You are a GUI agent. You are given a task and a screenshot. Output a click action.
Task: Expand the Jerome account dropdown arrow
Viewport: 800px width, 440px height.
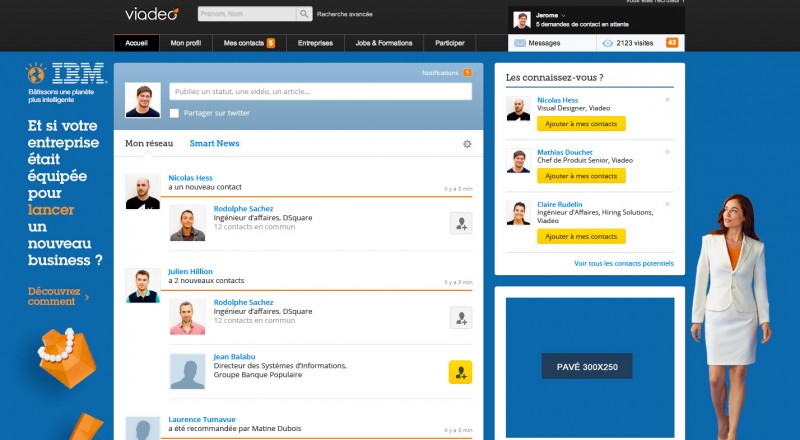(x=564, y=15)
